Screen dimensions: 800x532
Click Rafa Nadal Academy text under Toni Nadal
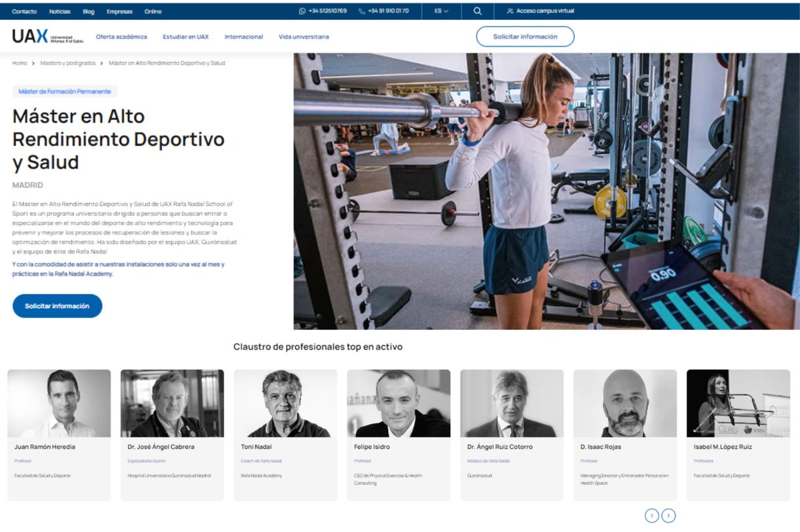click(261, 475)
